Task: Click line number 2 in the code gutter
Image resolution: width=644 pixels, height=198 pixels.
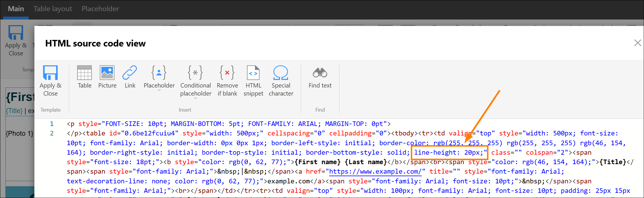Action: [x=52, y=133]
